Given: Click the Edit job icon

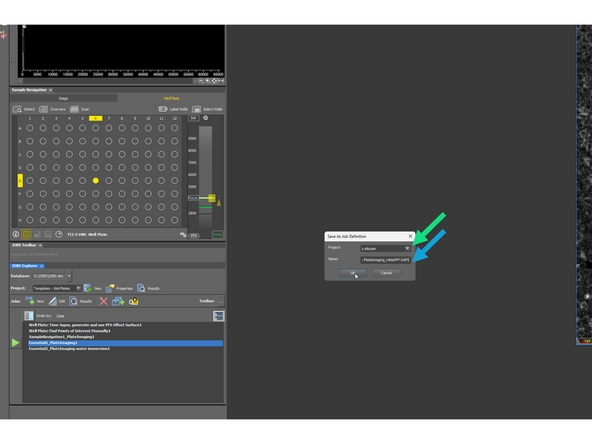Looking at the screenshot, I should click(x=52, y=301).
